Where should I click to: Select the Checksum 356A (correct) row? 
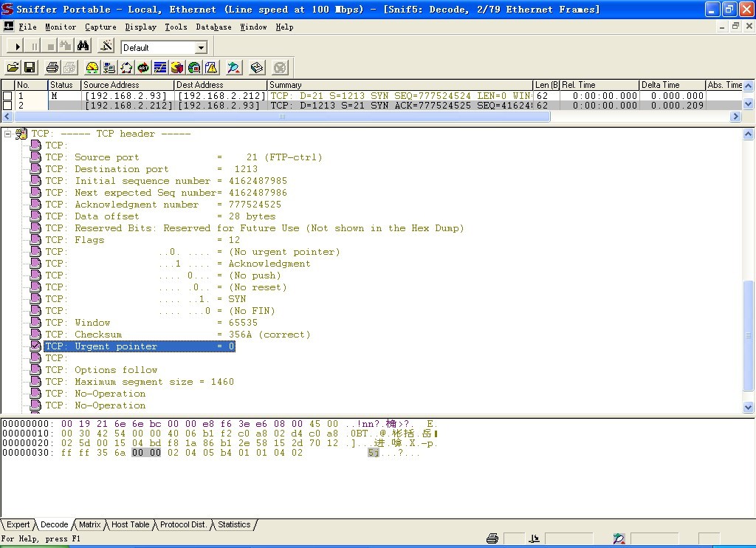(177, 334)
